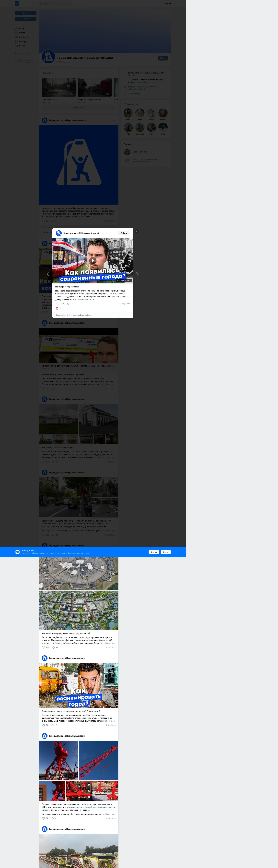Screen dimensions: 278x868
Task: Open three-dots menu on red crane post
Action: (x=114, y=736)
